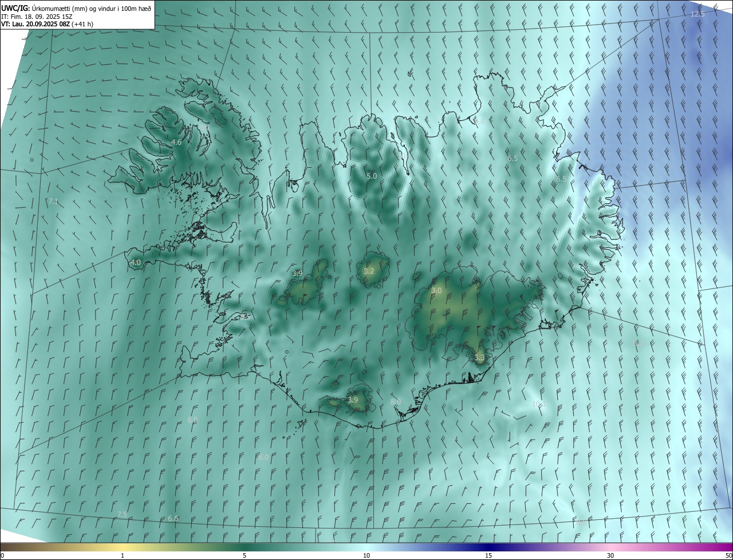Select the 12.5 value label on the map
Viewport: 733px width, 560px height.
pyautogui.click(x=697, y=14)
